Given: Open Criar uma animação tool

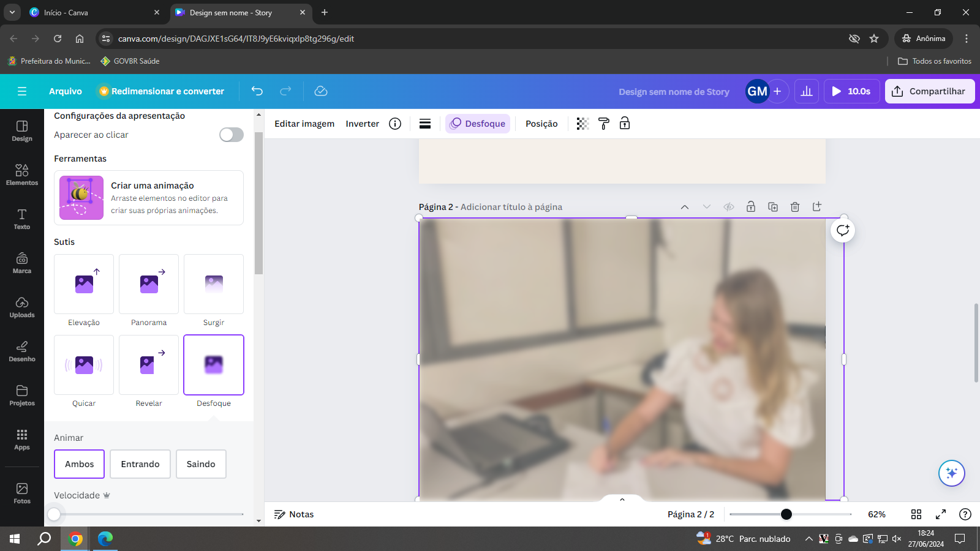Looking at the screenshot, I should click(149, 198).
